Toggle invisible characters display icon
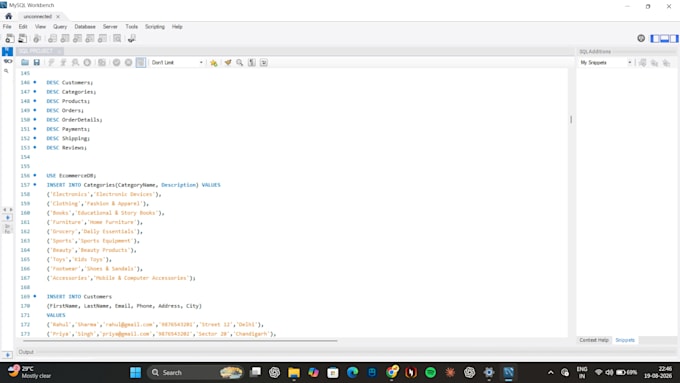The image size is (680, 383). point(252,62)
